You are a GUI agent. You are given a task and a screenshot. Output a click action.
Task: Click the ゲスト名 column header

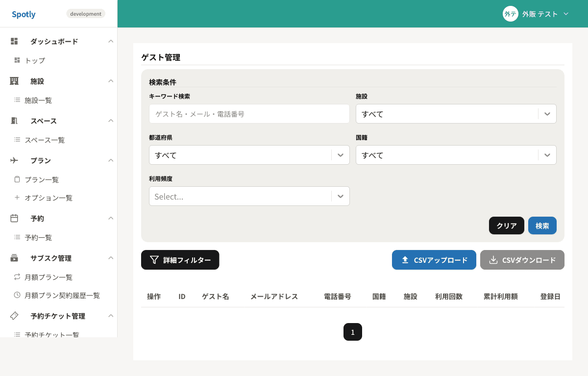pyautogui.click(x=216, y=296)
